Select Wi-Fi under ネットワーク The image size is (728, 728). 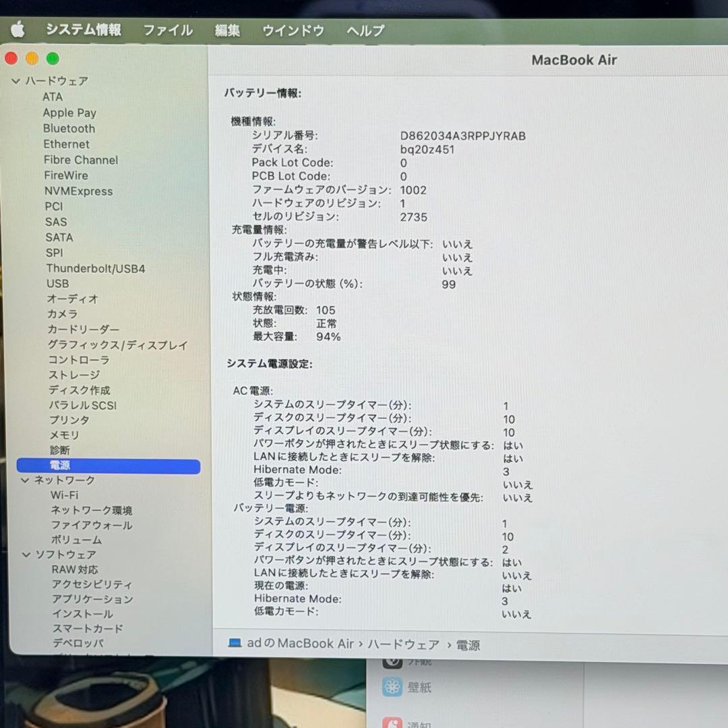coord(63,495)
